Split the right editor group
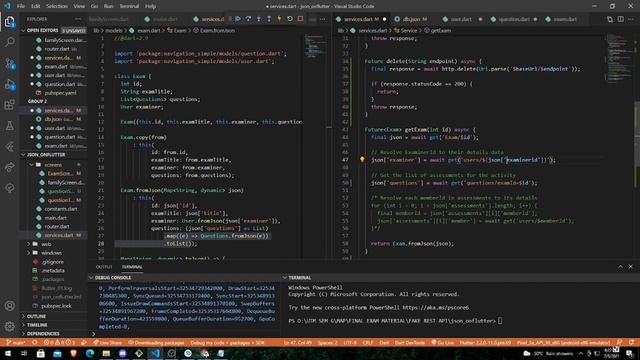The height and width of the screenshot is (360, 640). pos(620,19)
